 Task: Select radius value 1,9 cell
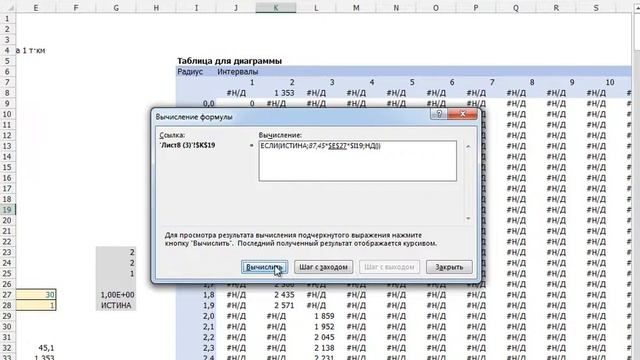196,305
